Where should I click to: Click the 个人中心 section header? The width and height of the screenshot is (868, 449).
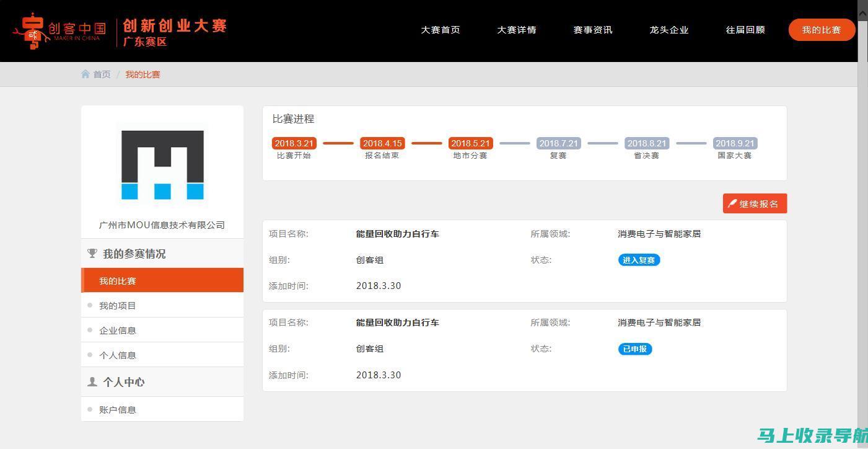(x=162, y=381)
